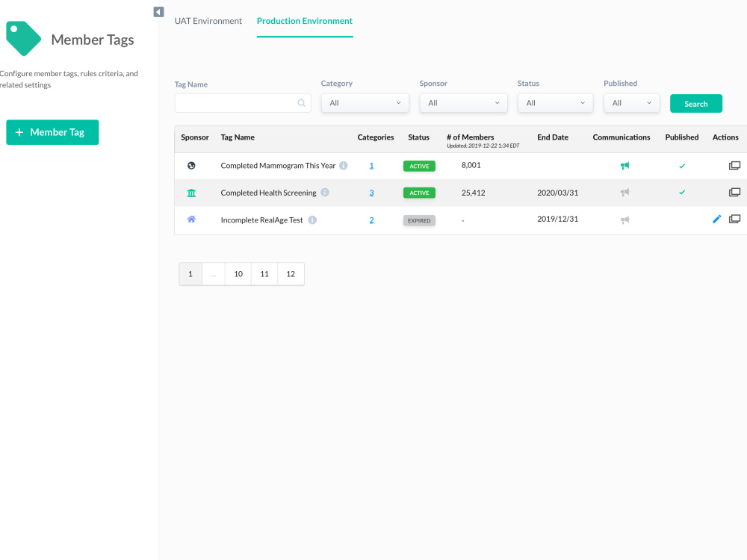
Task: Click the Search button
Action: tap(696, 103)
